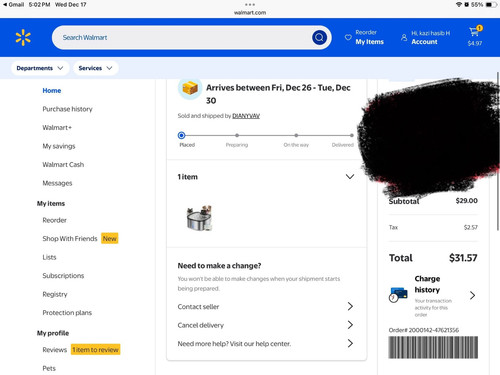Click the 1 item to review badge
This screenshot has width=500, height=375.
tap(95, 350)
